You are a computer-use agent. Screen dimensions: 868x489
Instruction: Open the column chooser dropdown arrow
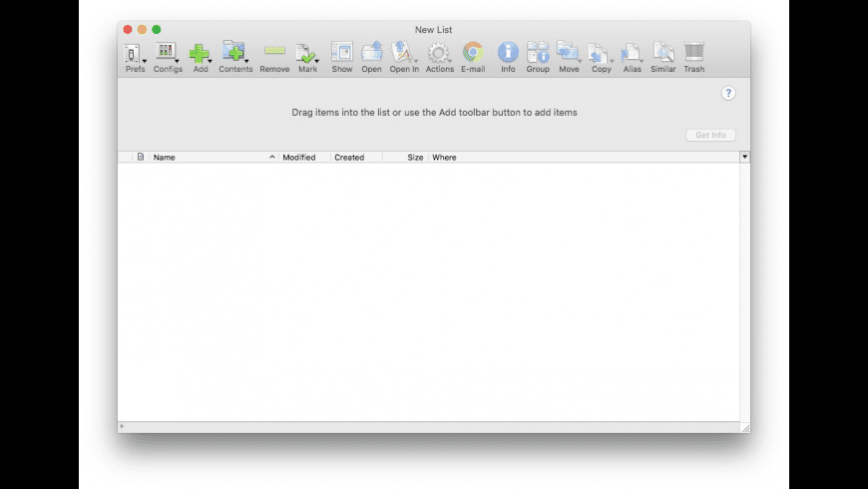tap(744, 157)
